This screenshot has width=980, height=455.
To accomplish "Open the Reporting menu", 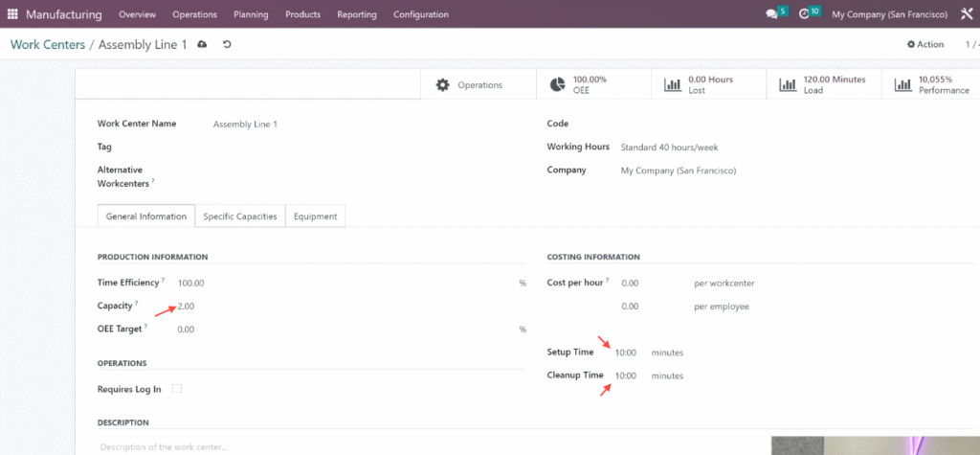I will point(357,13).
